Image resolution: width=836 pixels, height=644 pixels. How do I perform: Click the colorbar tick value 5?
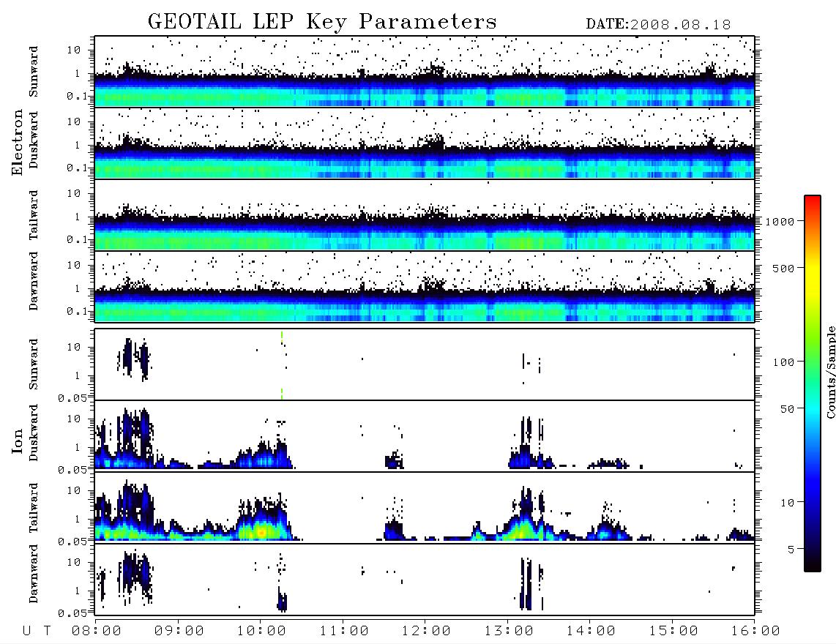[791, 550]
